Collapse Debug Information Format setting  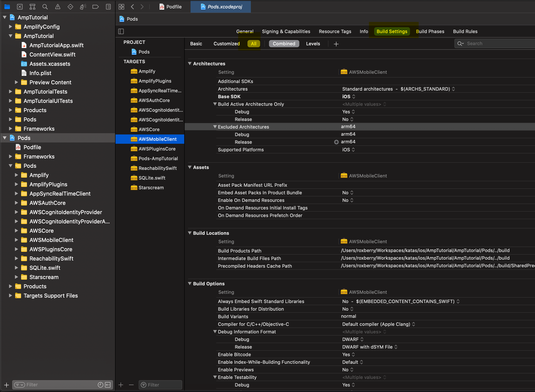[215, 332]
